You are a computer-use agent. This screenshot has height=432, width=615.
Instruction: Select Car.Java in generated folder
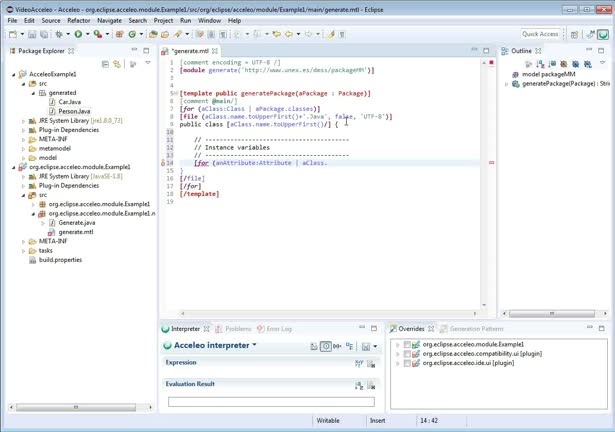[69, 102]
